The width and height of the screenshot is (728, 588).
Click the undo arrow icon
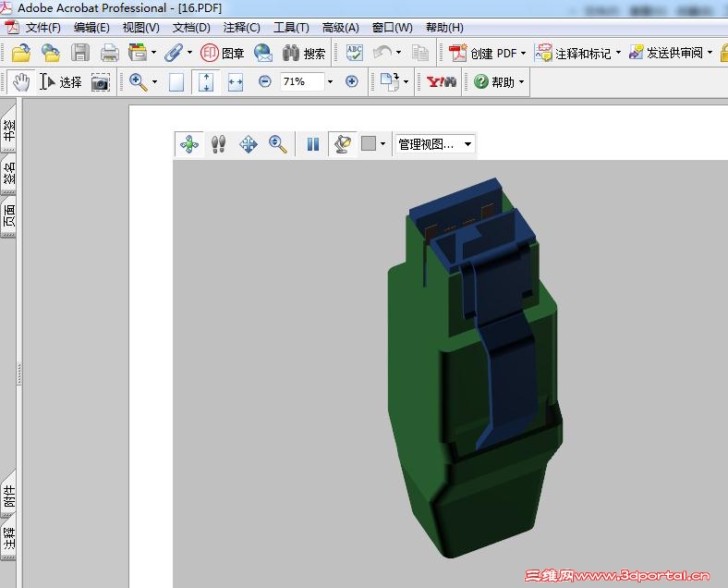click(382, 52)
